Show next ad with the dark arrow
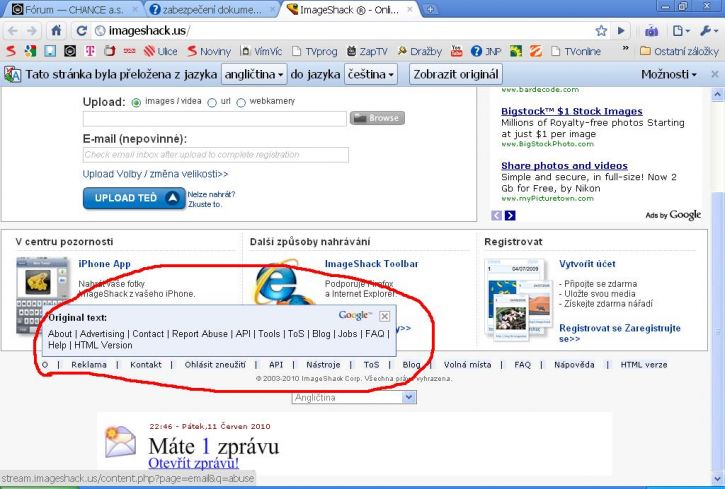This screenshot has width=725, height=489. point(510,215)
